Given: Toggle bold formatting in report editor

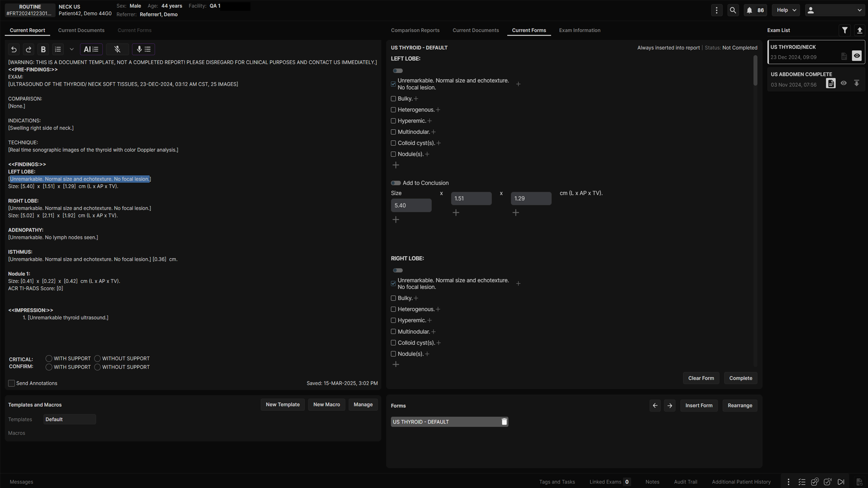Looking at the screenshot, I should coord(43,49).
